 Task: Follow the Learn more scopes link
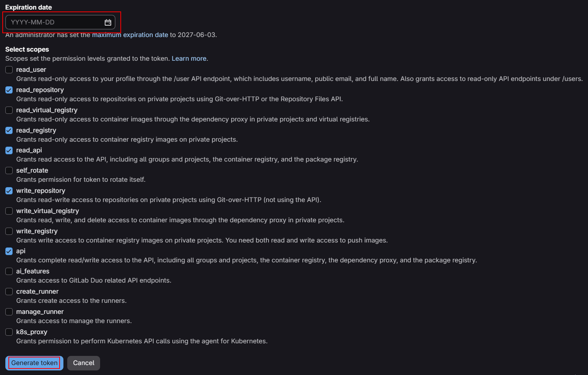189,58
